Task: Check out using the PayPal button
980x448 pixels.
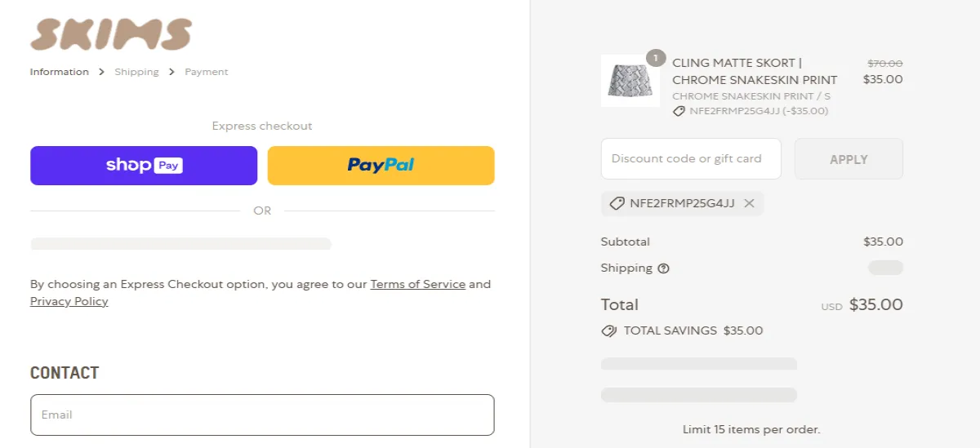Action: tap(381, 166)
